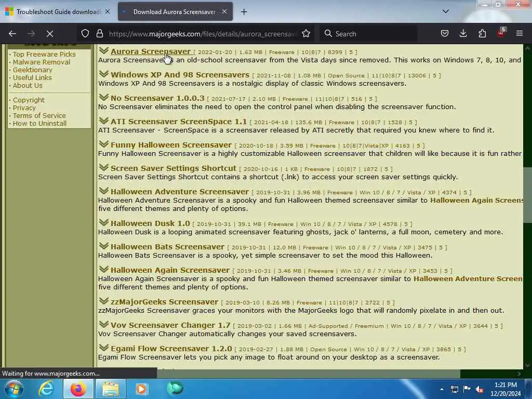Click the chevron beside Halloween Dusk 1.0

(x=104, y=222)
